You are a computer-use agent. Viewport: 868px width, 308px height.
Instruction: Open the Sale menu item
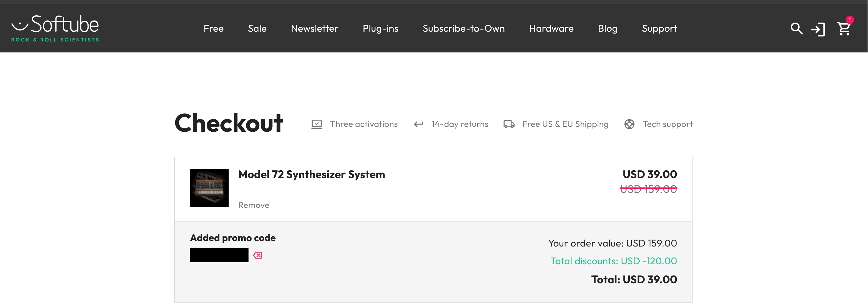(x=257, y=29)
